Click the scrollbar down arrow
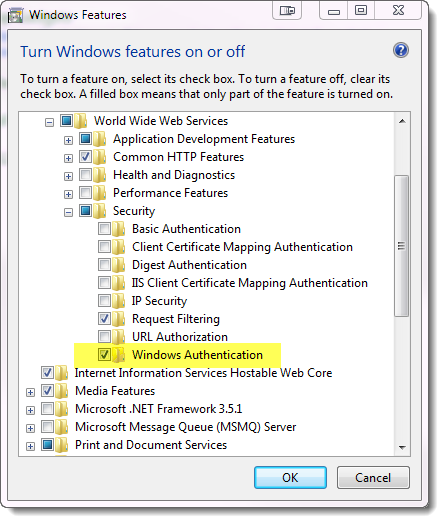444x523 pixels. tap(402, 448)
